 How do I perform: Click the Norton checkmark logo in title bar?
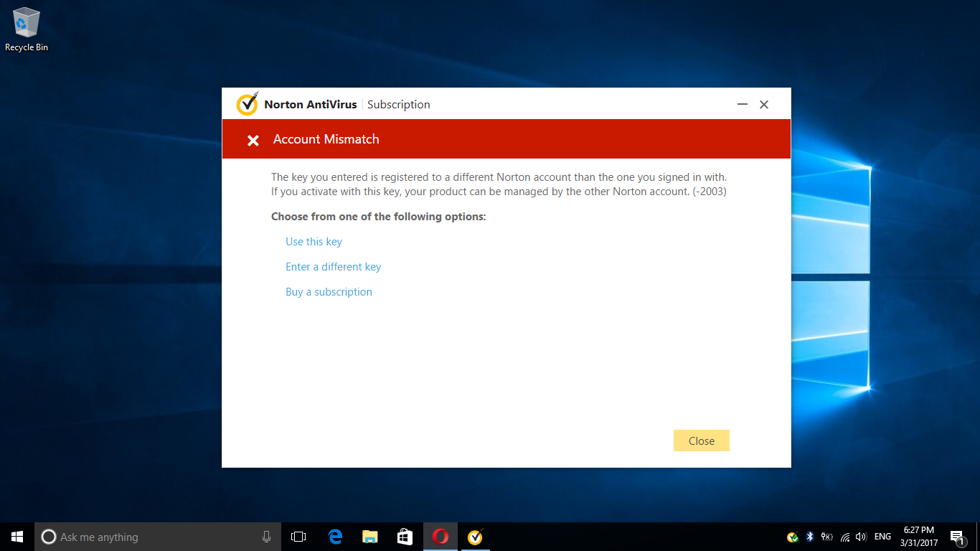click(x=247, y=104)
